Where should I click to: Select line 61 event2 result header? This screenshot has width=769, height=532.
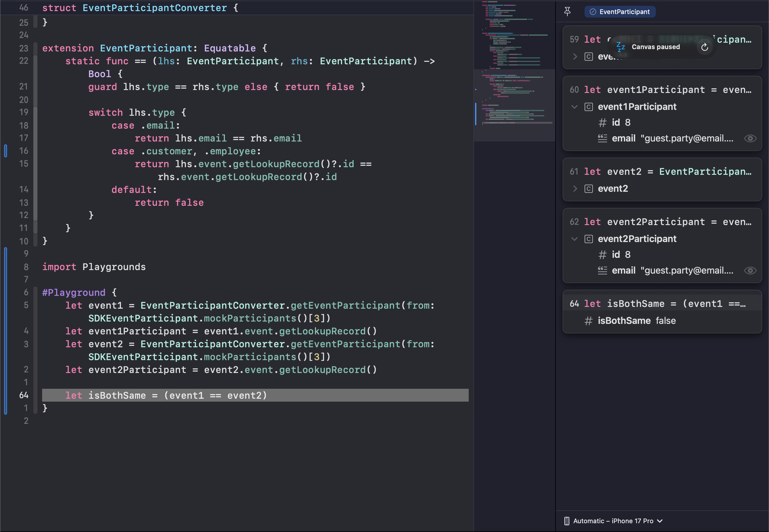coord(662,172)
